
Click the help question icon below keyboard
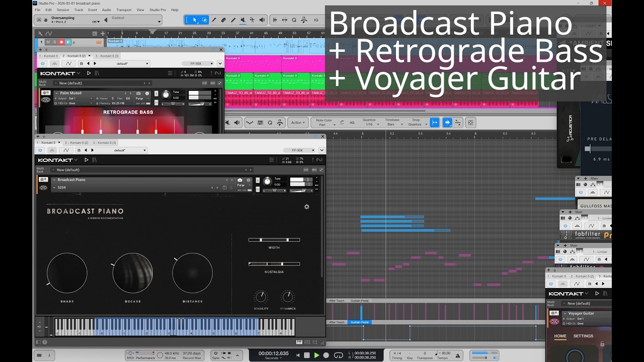click(x=44, y=342)
